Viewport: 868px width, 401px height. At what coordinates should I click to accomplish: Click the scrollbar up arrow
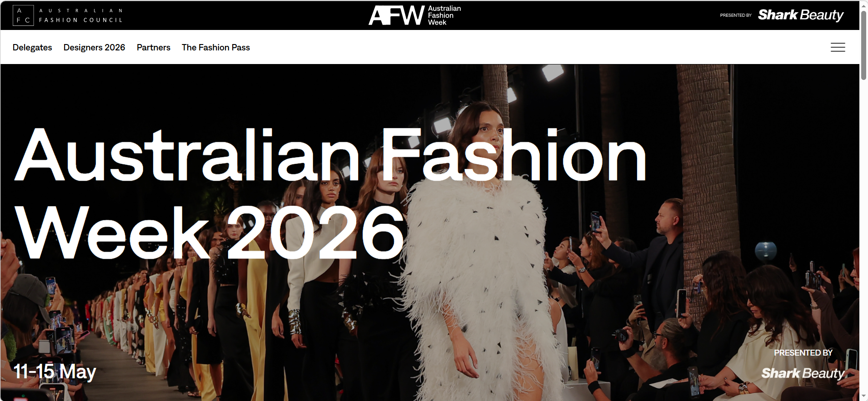[x=863, y=5]
